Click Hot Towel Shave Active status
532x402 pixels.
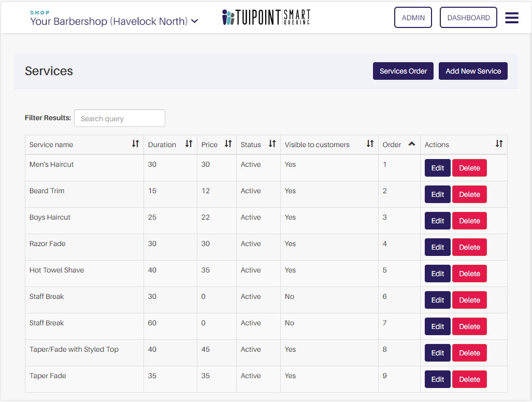[251, 270]
